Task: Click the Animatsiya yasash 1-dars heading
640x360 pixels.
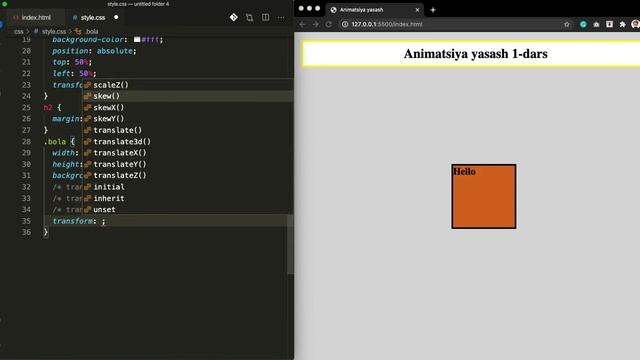Action: [x=476, y=53]
